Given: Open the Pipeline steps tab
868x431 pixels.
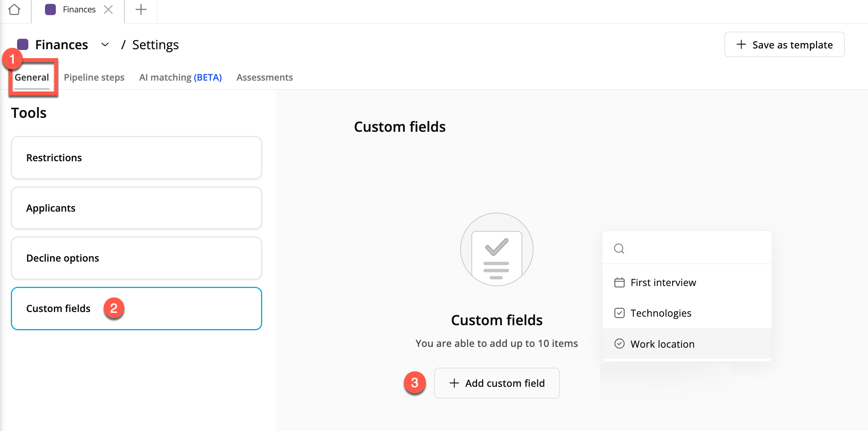Looking at the screenshot, I should (x=94, y=77).
